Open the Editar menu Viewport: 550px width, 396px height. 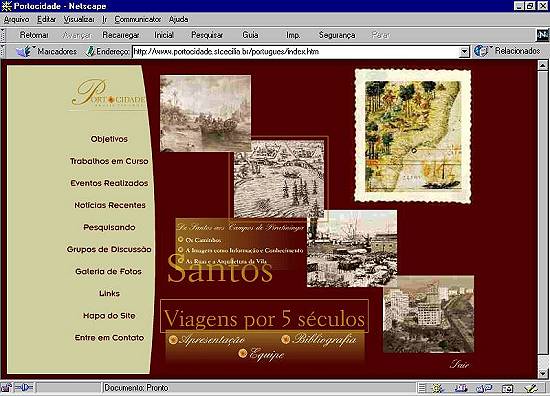tap(47, 19)
